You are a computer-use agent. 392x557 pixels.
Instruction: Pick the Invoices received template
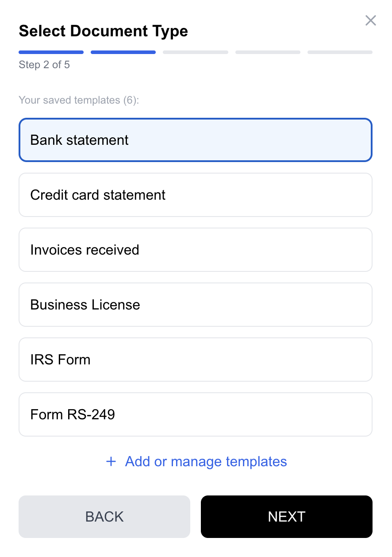point(195,250)
